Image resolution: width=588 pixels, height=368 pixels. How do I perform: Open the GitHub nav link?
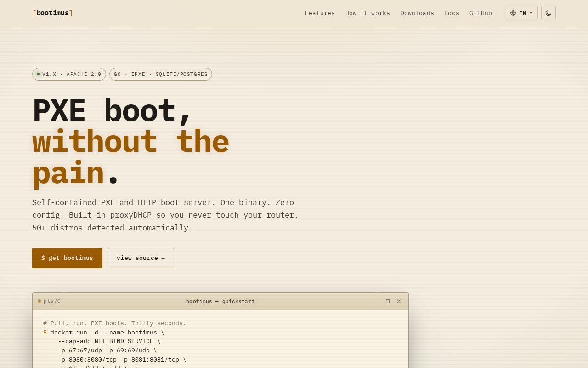481,13
